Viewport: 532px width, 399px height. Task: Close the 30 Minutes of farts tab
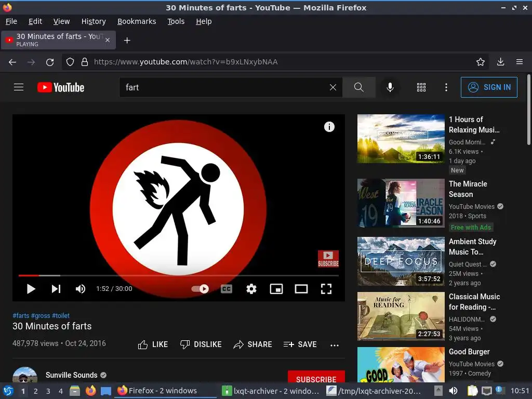[108, 40]
